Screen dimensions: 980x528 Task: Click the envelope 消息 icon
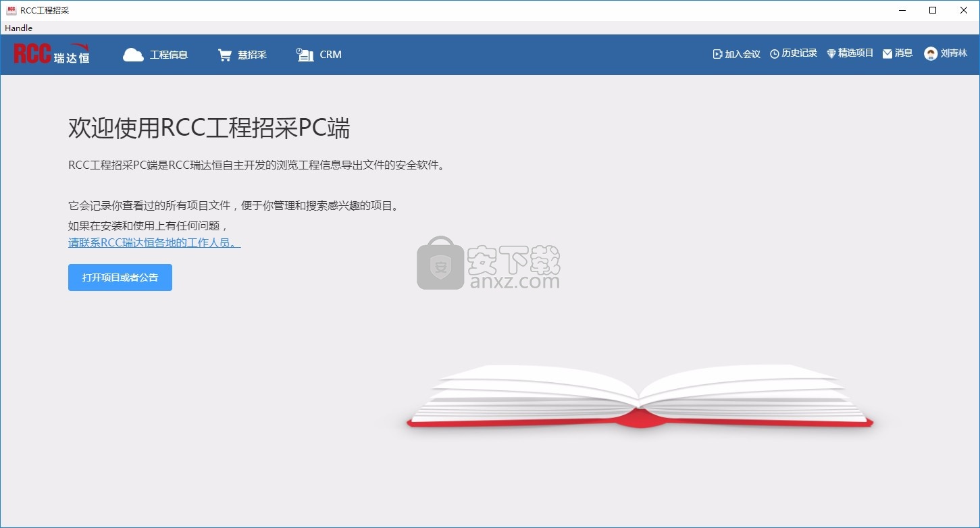tap(887, 54)
